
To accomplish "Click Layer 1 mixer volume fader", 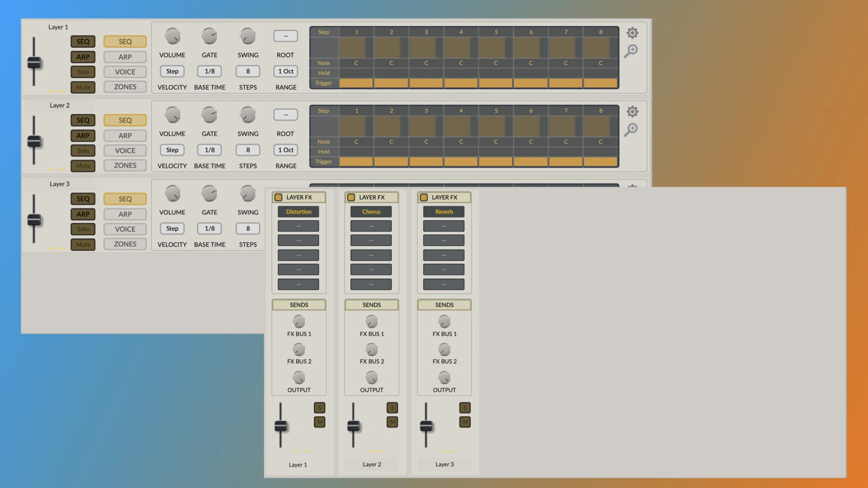I will (x=281, y=426).
